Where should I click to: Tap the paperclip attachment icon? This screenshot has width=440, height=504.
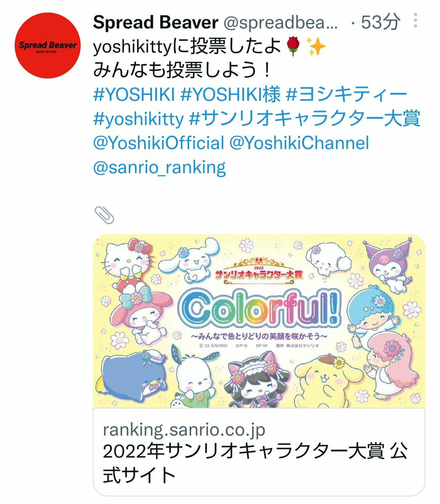click(103, 215)
